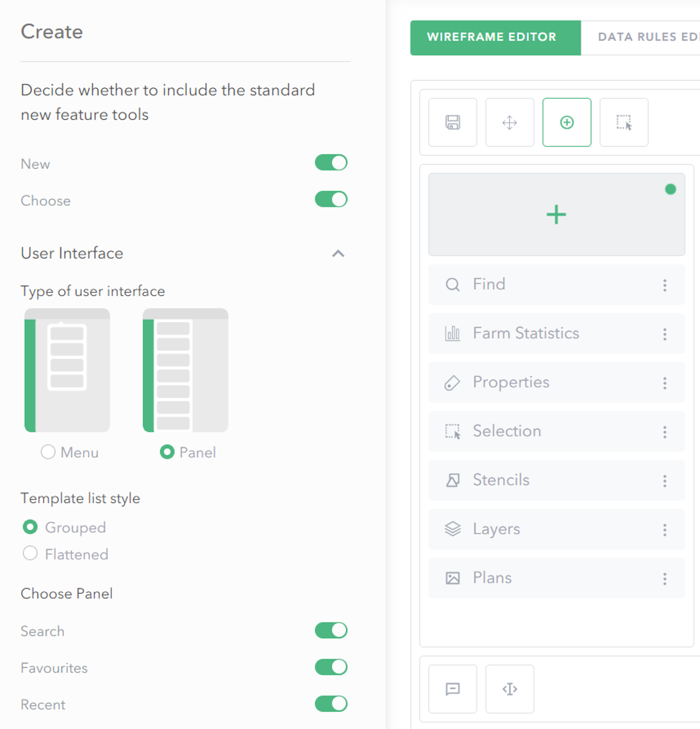Click the text cursor split icon

point(510,689)
